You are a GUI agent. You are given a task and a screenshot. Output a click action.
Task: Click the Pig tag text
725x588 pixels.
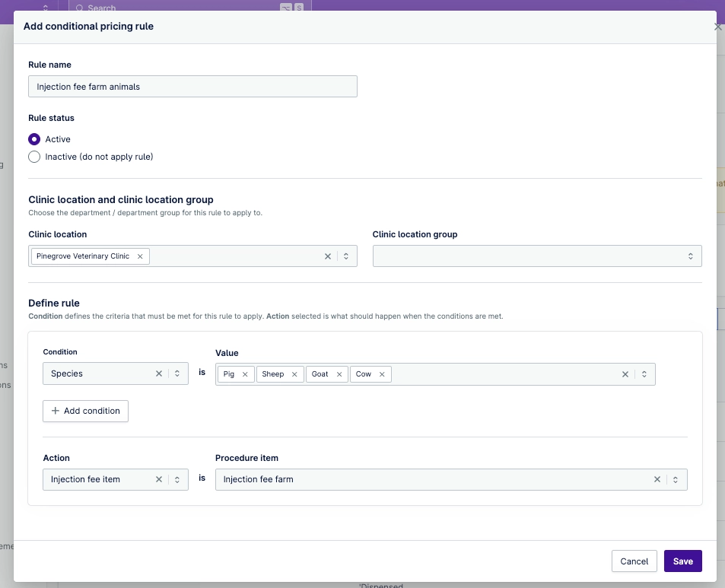coord(229,374)
